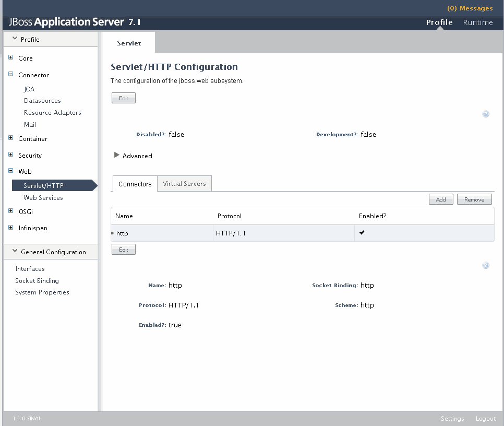Open Socket Binding configuration
504x426 pixels.
click(37, 281)
